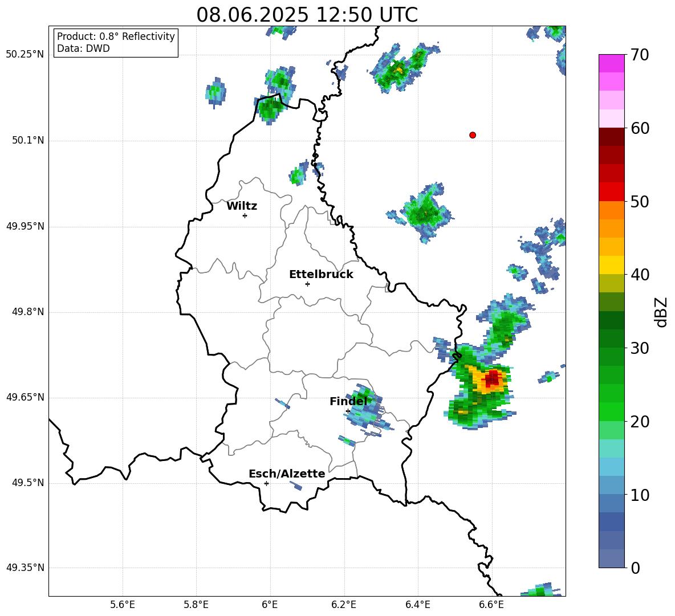Click the title 08.06.2025 12:50 UTC
This screenshot has width=675, height=616.
[x=307, y=15]
